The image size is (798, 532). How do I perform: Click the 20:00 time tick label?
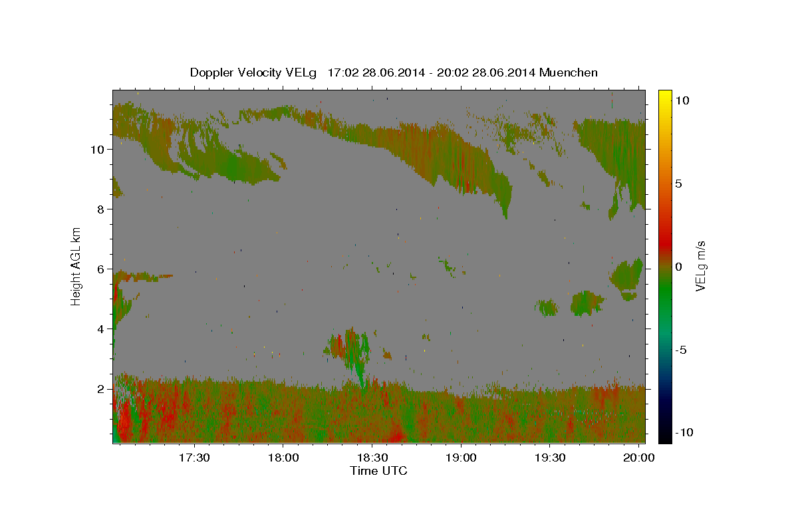(639, 458)
